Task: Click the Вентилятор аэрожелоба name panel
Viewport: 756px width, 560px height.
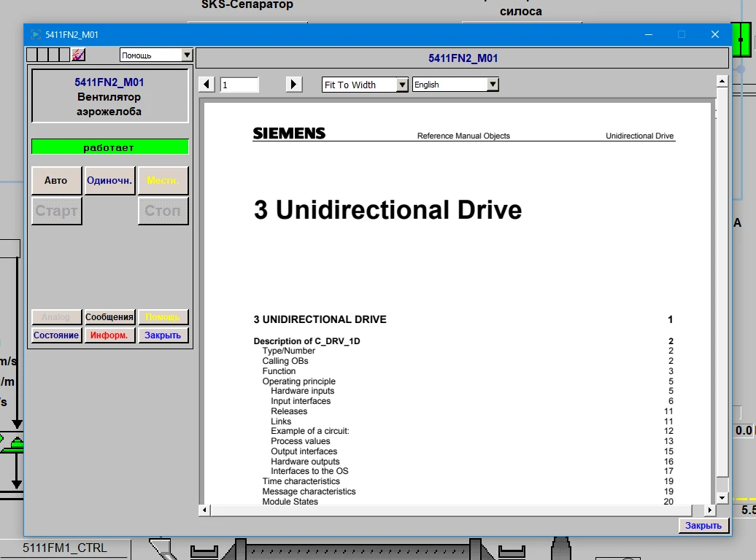Action: point(110,96)
